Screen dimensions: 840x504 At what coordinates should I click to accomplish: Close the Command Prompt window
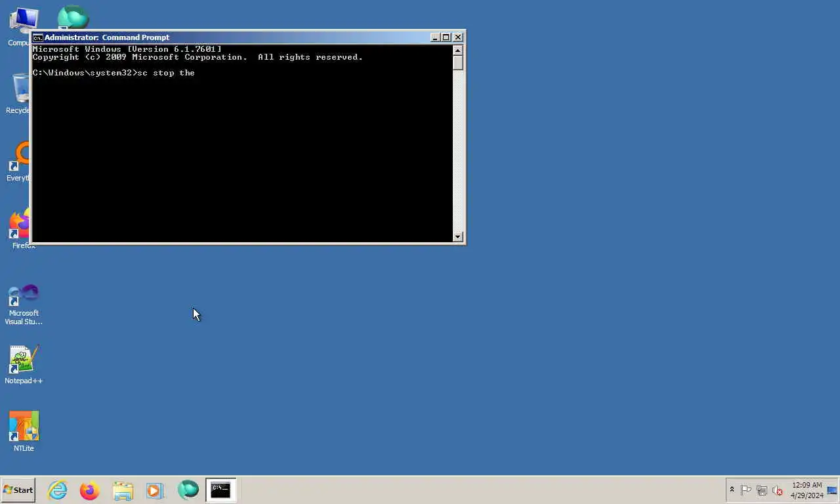point(458,37)
